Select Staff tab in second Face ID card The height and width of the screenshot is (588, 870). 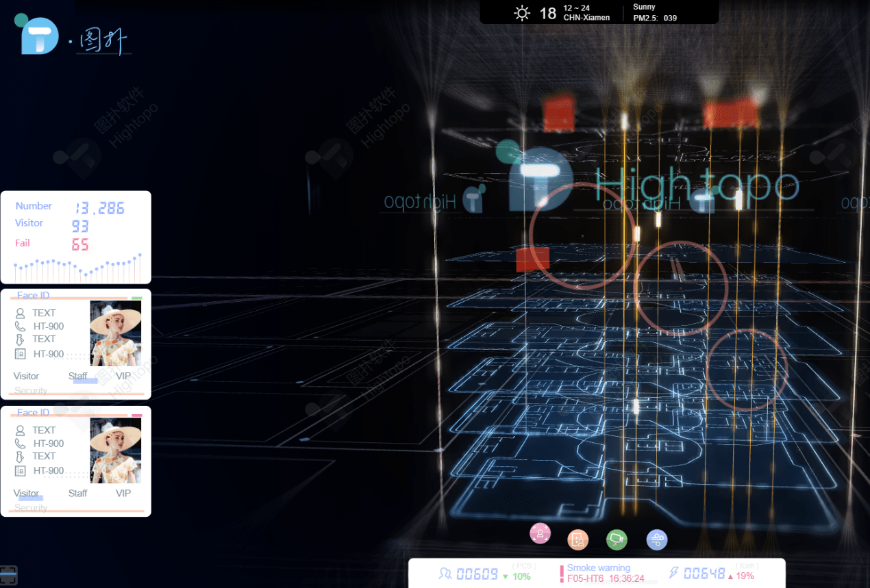(78, 493)
